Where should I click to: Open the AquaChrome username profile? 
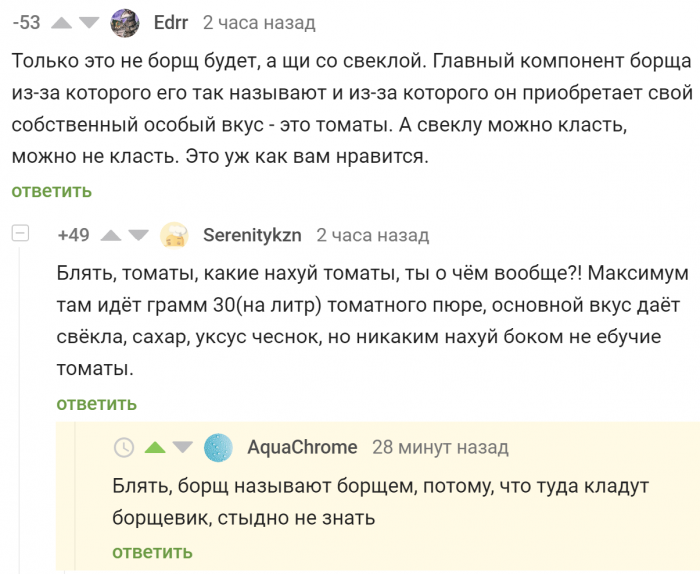pyautogui.click(x=302, y=447)
